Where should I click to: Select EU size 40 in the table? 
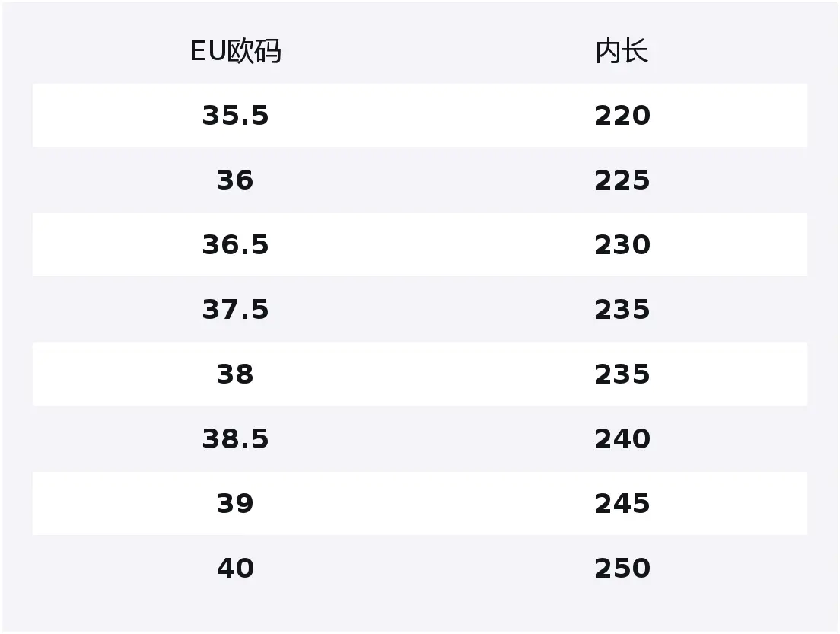coord(235,569)
